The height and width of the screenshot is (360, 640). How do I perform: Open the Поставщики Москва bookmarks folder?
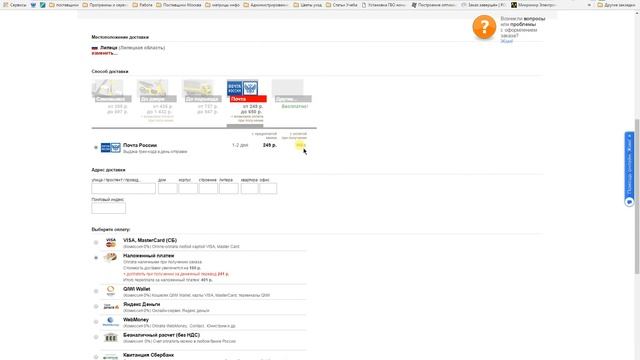[x=179, y=5]
